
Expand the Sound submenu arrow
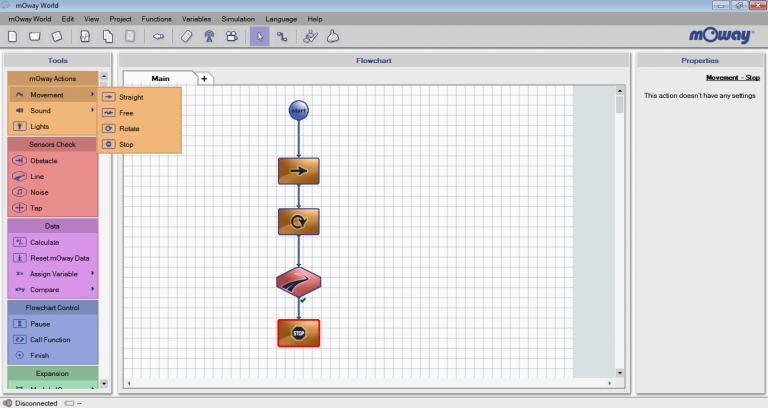(92, 110)
